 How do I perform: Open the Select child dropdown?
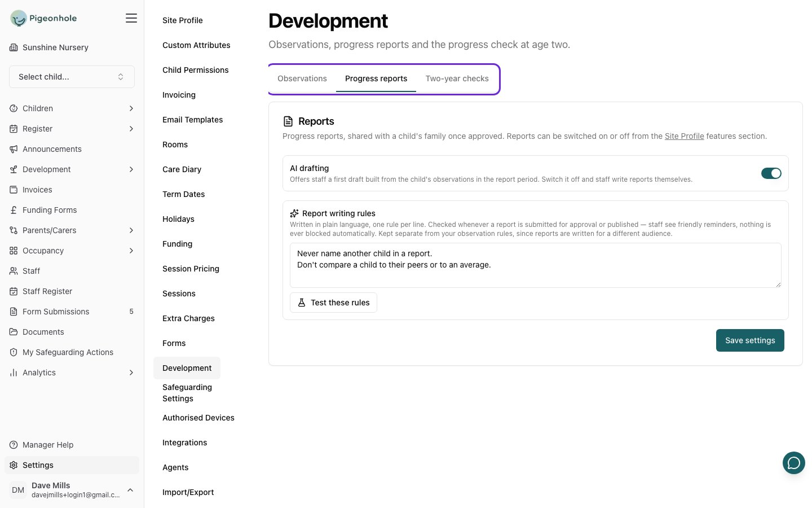72,77
